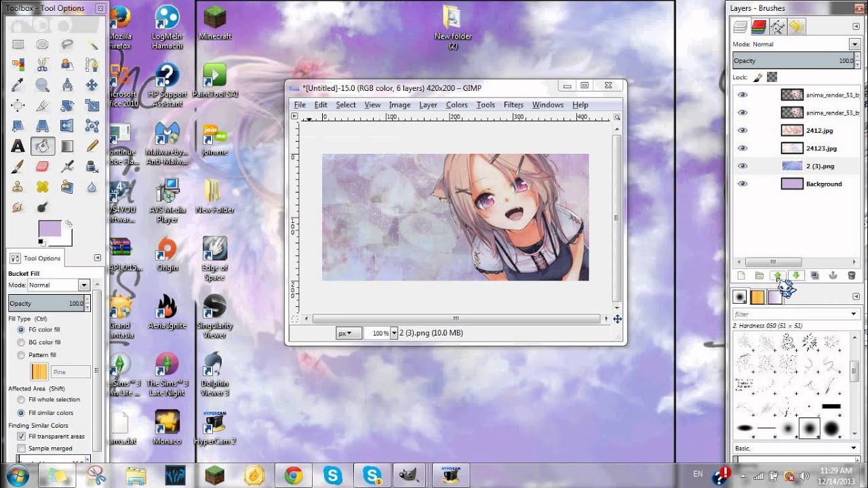Select the Zoom magnifier tool
Screen dimensions: 868x488
coord(42,85)
